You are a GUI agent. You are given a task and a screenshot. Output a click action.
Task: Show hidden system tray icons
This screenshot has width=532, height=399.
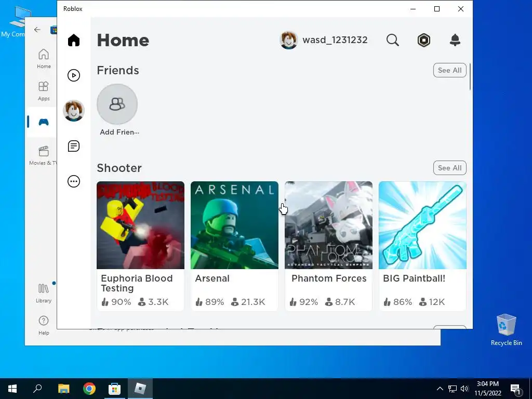pyautogui.click(x=440, y=389)
